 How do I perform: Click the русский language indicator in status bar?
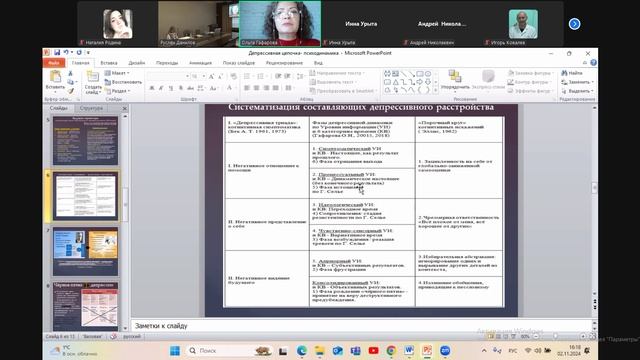[x=132, y=336]
